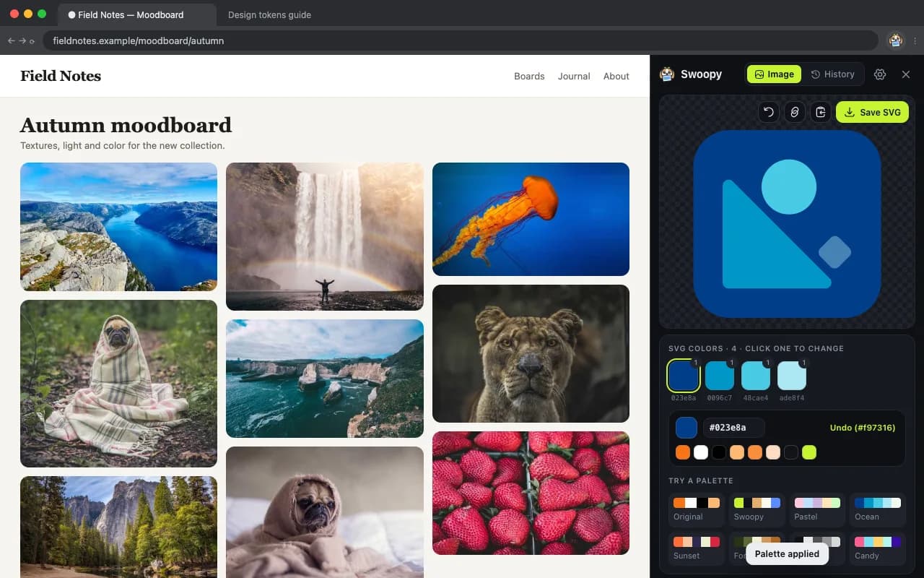This screenshot has width=924, height=578.
Task: Apply the Original palette
Action: [697, 509]
